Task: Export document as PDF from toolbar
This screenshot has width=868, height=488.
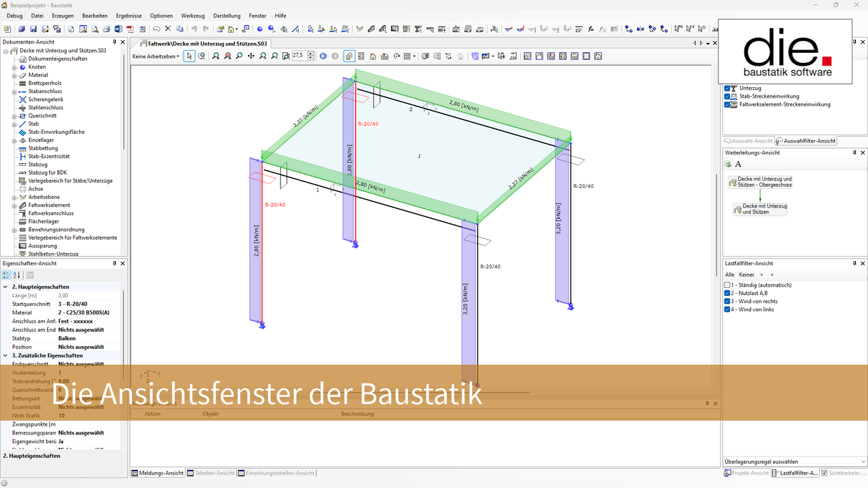Action: 130,29
